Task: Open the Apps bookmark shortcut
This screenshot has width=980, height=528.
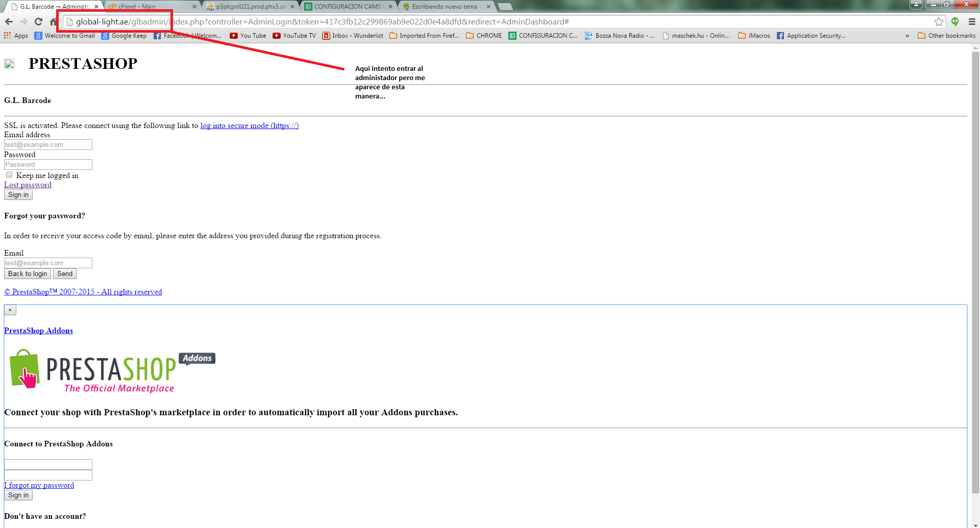Action: [x=16, y=36]
